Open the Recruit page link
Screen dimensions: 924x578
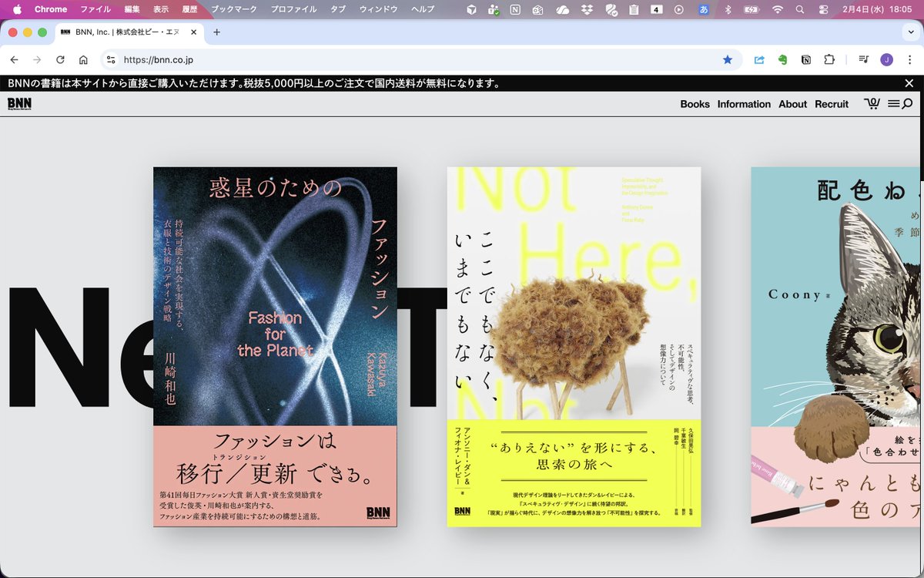point(832,103)
